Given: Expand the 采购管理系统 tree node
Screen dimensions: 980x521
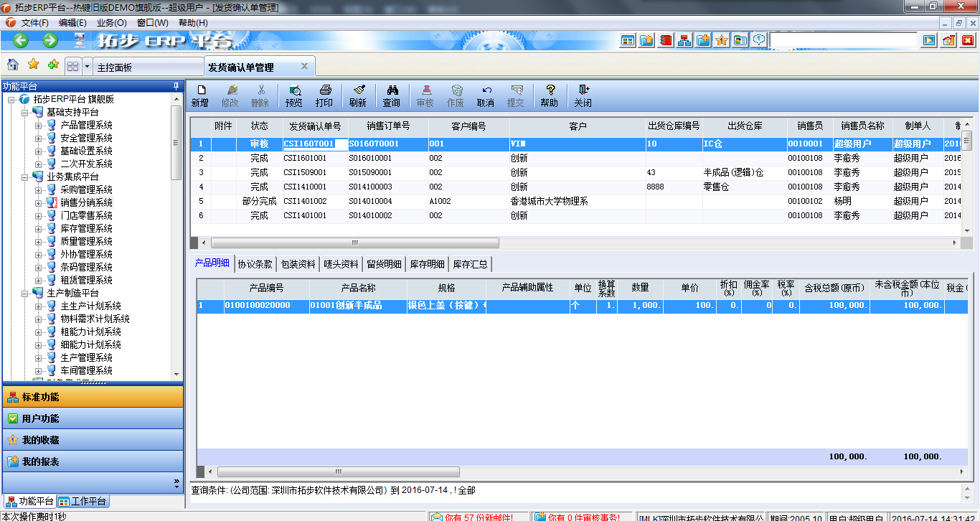Looking at the screenshot, I should (39, 190).
